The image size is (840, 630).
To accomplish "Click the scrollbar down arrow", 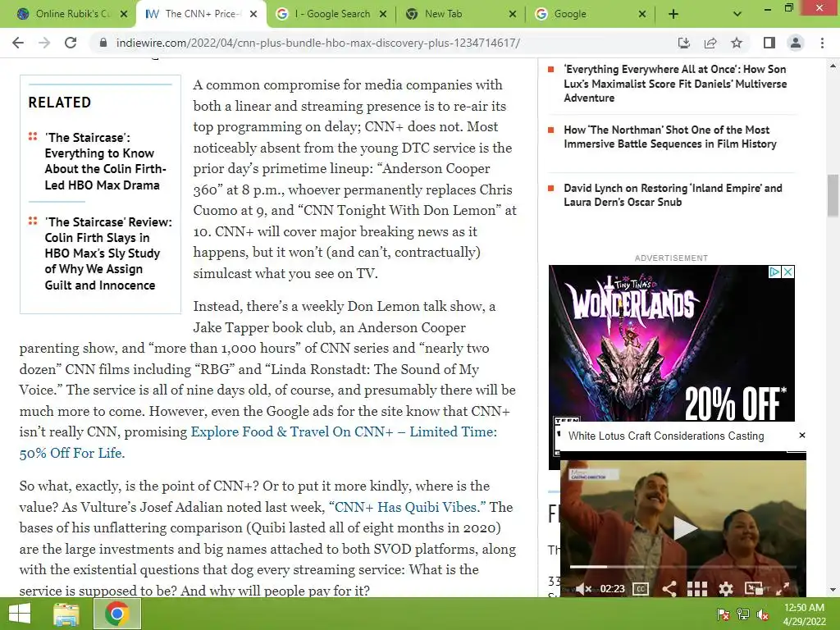I will pos(833,591).
